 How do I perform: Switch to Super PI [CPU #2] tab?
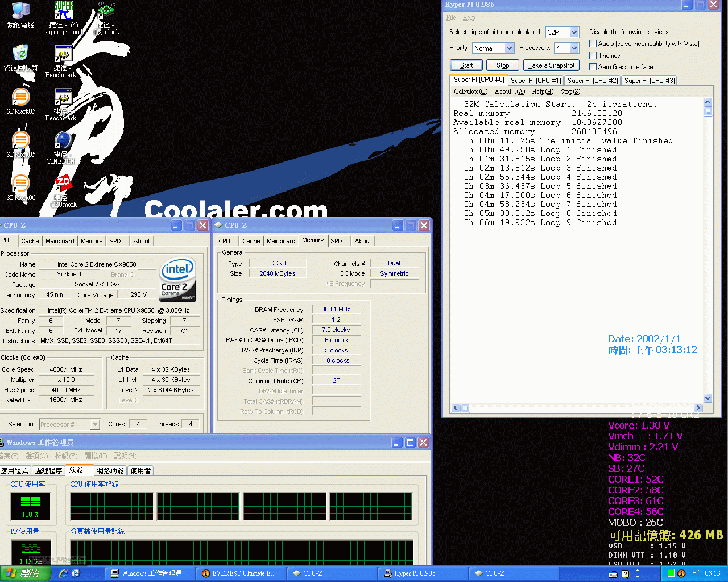(592, 81)
